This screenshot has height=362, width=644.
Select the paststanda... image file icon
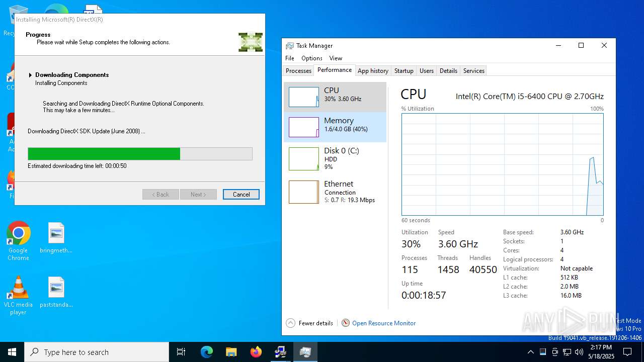coord(56,292)
